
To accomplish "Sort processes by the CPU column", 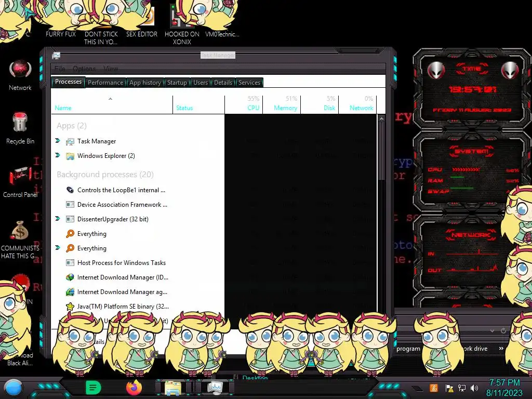I will [x=244, y=104].
